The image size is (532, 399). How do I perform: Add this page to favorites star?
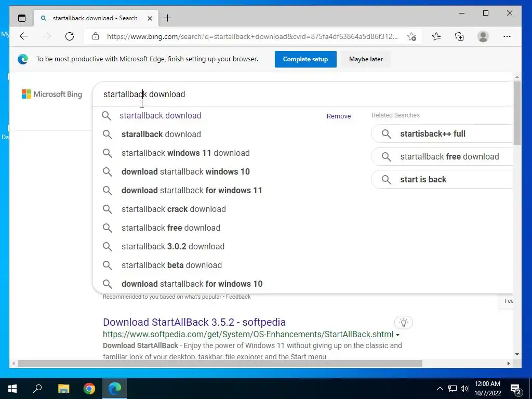coord(411,36)
